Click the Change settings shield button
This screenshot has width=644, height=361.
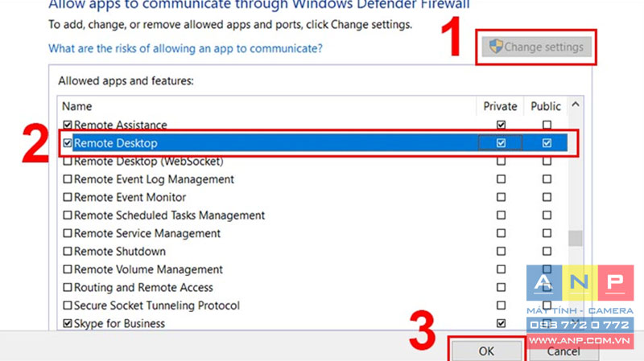[536, 47]
